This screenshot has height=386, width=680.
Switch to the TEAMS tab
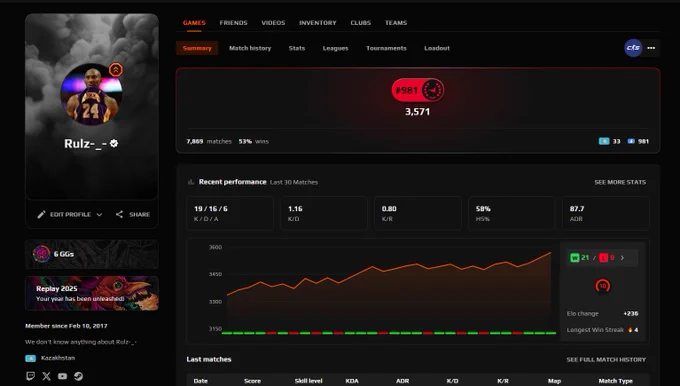coord(396,23)
